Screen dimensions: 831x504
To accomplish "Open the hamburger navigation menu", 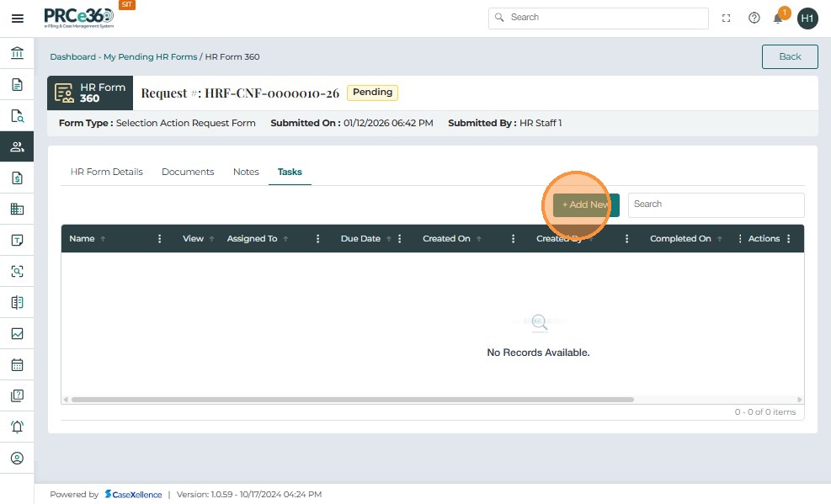I will pos(17,19).
